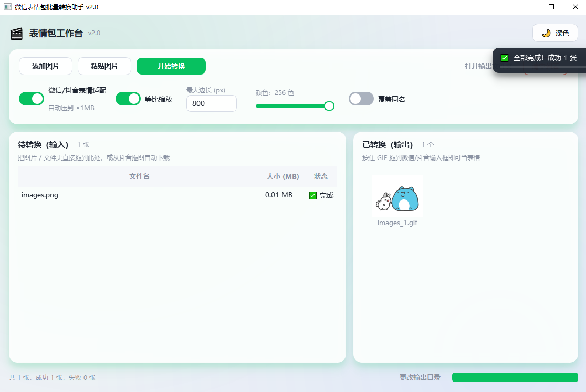Click the partially hidden 打开输出 link
Image resolution: width=586 pixels, height=392 pixels.
click(x=478, y=66)
